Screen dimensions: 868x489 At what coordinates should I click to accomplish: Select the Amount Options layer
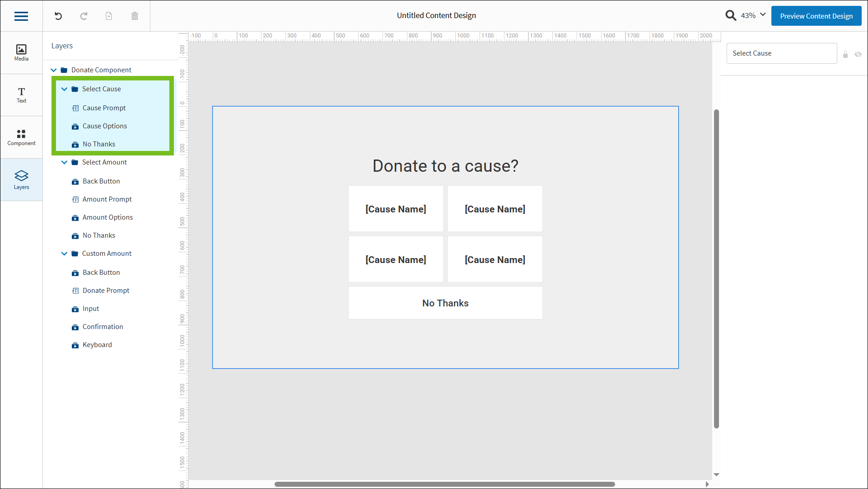[x=107, y=217]
